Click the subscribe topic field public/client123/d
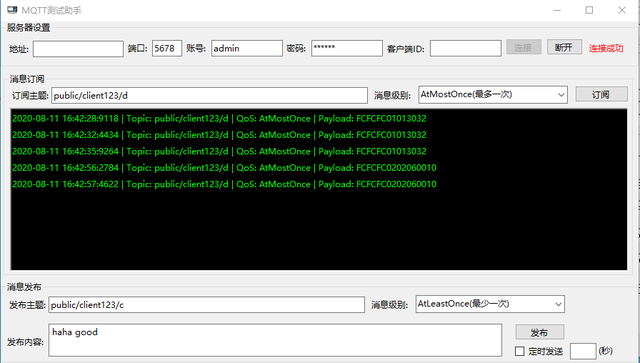 click(209, 96)
